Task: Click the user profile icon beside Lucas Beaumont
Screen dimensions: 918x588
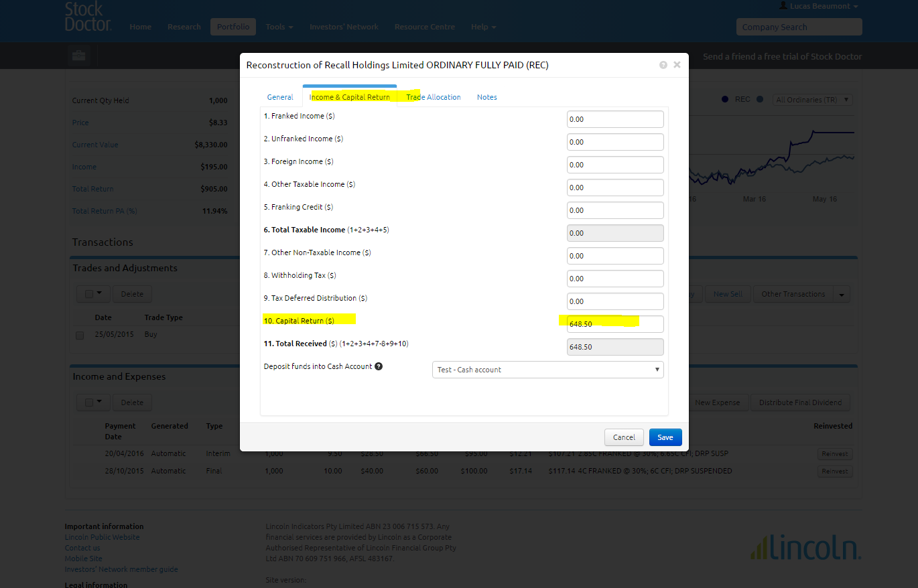Action: click(x=783, y=5)
